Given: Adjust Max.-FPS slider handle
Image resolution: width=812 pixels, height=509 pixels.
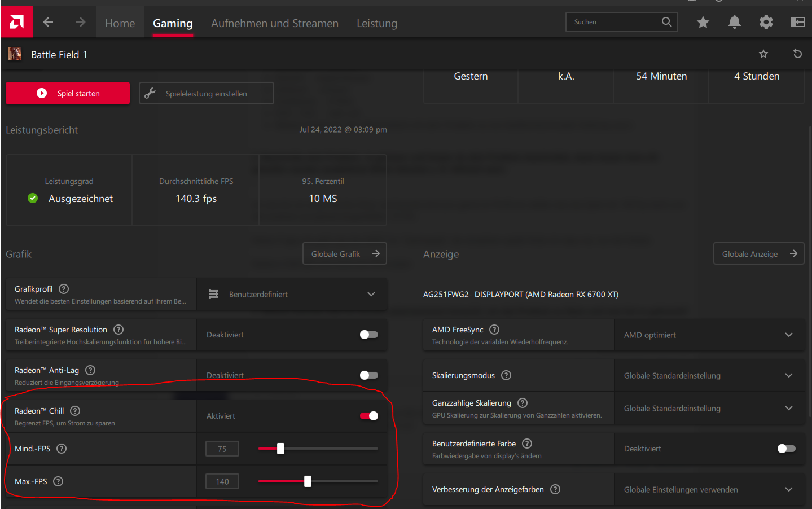Looking at the screenshot, I should 308,481.
